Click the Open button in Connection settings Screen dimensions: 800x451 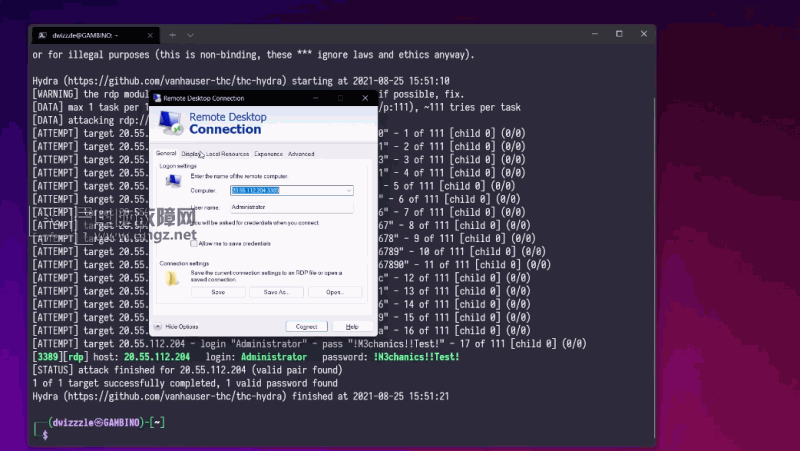[x=335, y=292]
